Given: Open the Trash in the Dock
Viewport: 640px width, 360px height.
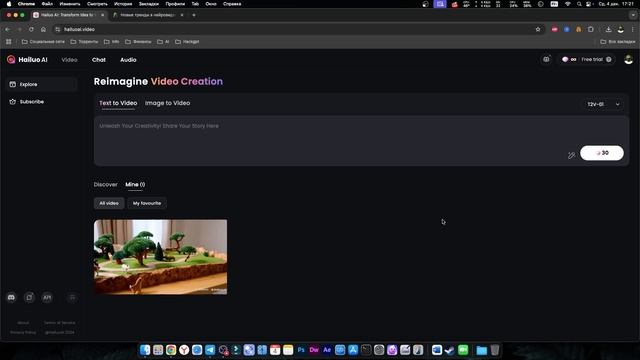Looking at the screenshot, I should [495, 350].
